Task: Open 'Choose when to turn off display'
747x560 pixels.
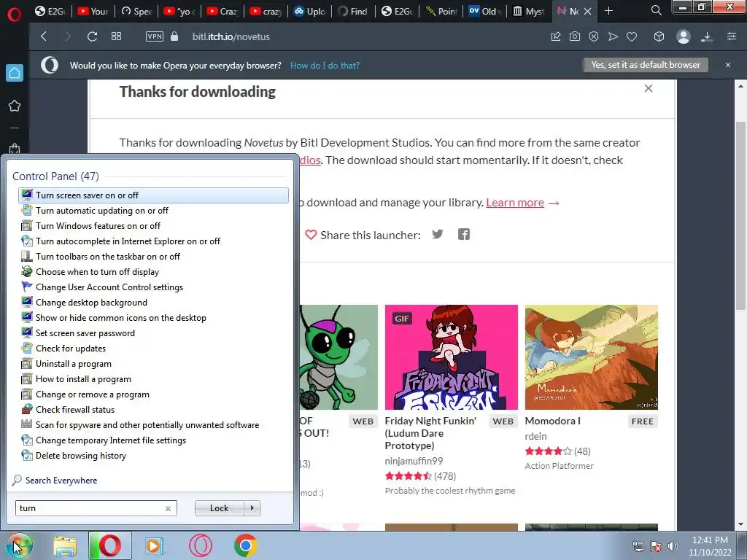Action: 153,272
